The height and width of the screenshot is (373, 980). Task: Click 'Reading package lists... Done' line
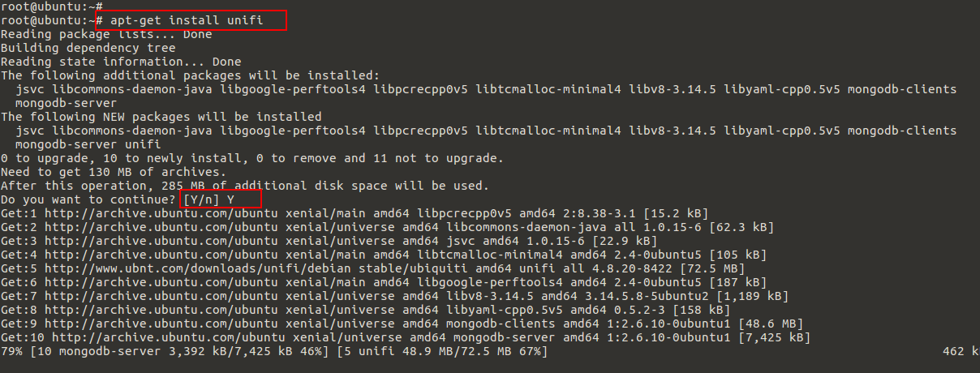pos(106,34)
